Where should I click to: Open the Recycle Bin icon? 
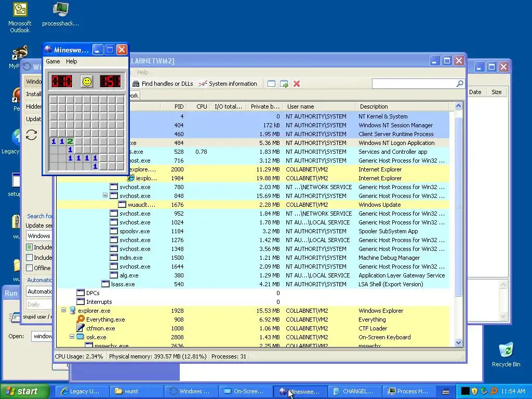506,354
